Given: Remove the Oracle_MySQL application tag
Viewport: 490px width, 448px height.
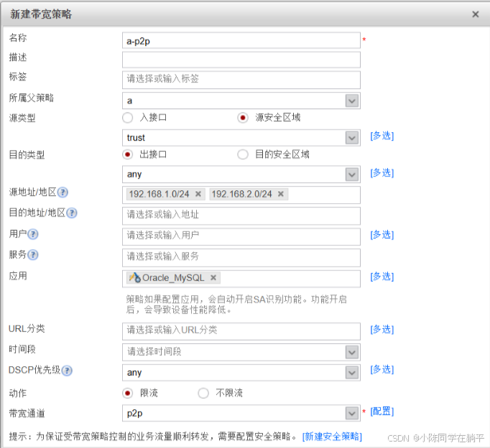Looking at the screenshot, I should pos(213,278).
